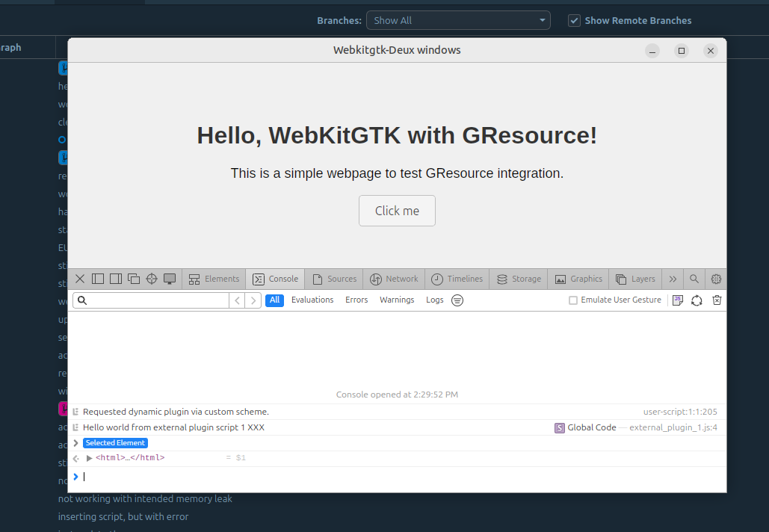Open the Graphics tab
Screen dimensions: 769x532
point(578,279)
